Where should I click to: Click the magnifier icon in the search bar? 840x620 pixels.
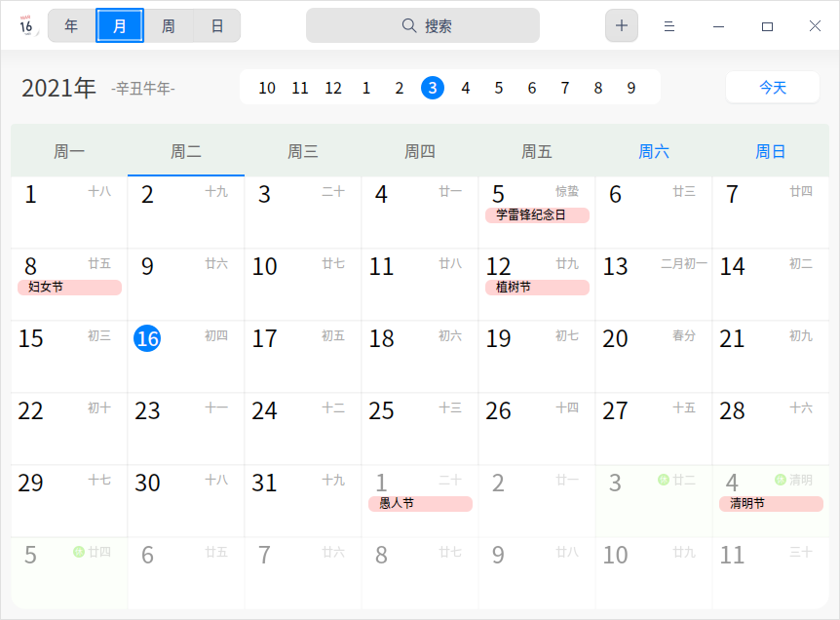click(410, 25)
